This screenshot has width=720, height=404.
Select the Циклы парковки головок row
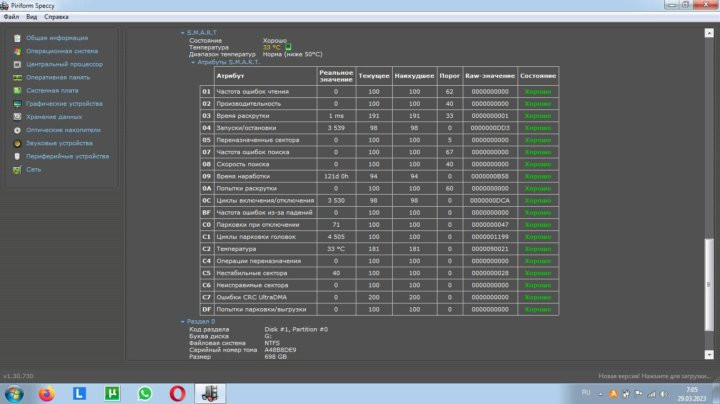coord(379,237)
